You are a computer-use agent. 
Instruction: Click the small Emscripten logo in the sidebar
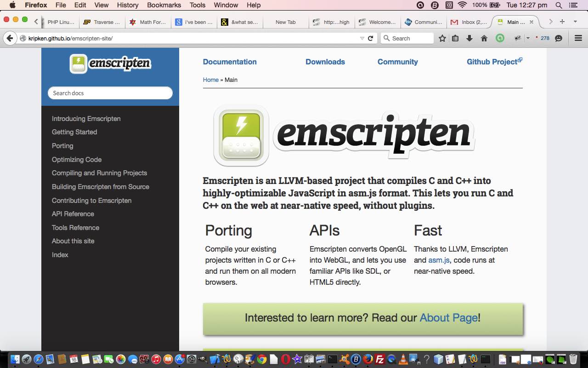click(110, 63)
